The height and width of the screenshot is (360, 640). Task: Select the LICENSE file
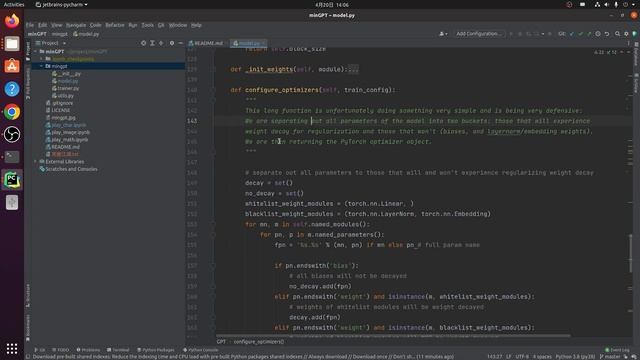[x=58, y=110]
